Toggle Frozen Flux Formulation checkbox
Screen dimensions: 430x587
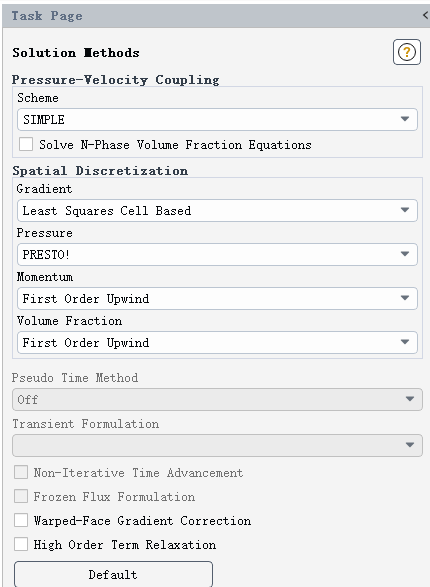[21, 496]
